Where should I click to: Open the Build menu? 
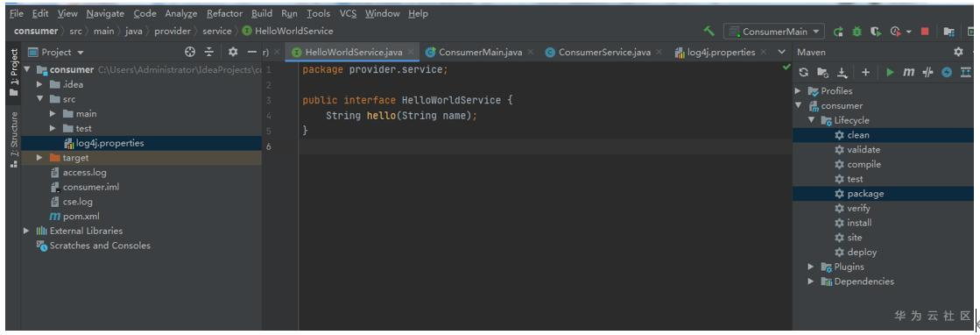[262, 13]
